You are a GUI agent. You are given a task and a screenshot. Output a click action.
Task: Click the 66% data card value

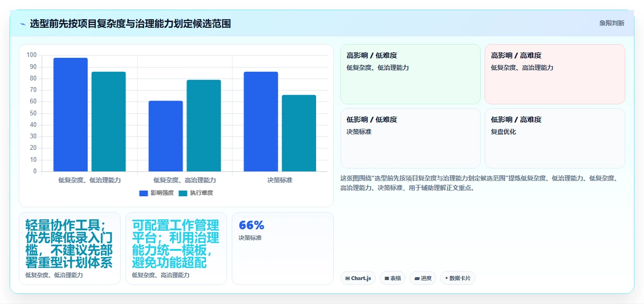tap(251, 225)
